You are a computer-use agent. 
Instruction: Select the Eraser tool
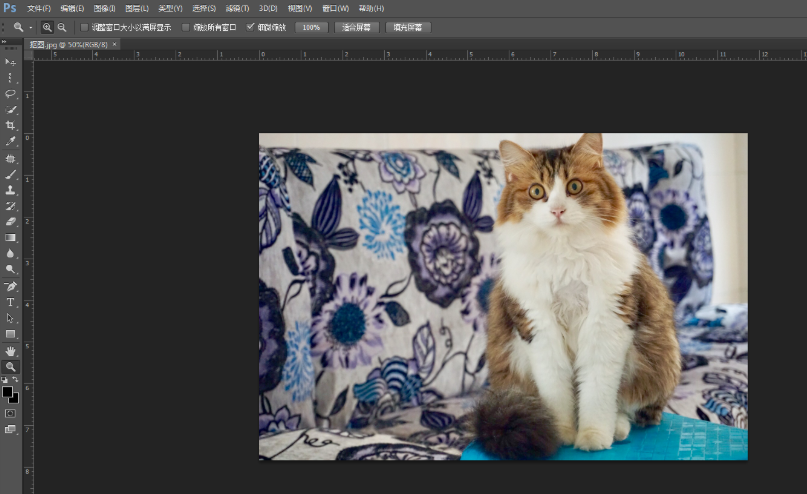pyautogui.click(x=11, y=221)
